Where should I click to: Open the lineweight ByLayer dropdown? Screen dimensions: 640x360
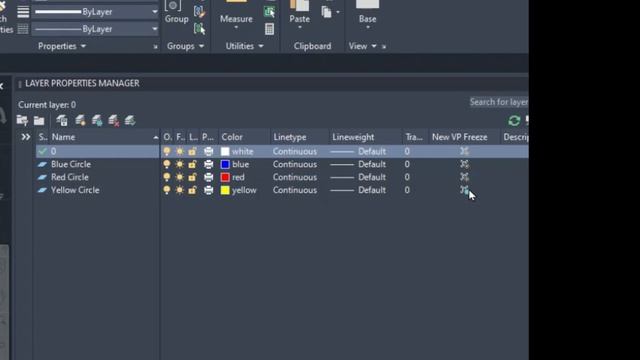tap(155, 12)
